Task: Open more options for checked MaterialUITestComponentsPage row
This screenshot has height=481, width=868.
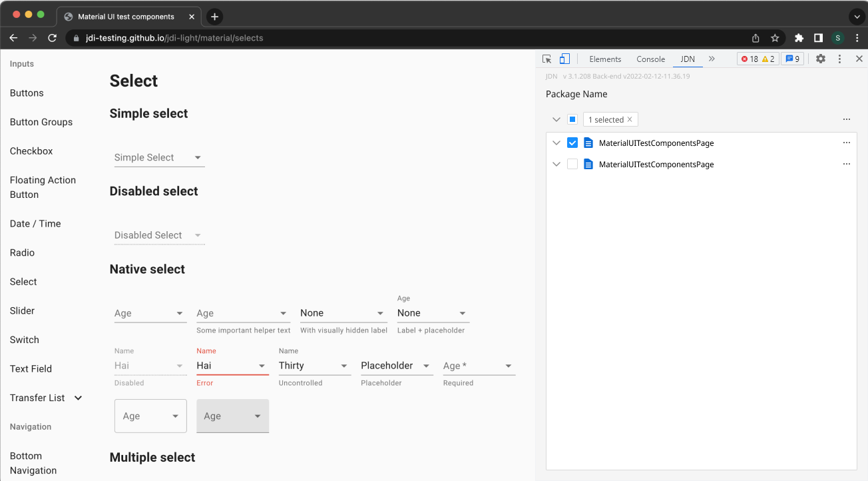Action: (x=847, y=143)
